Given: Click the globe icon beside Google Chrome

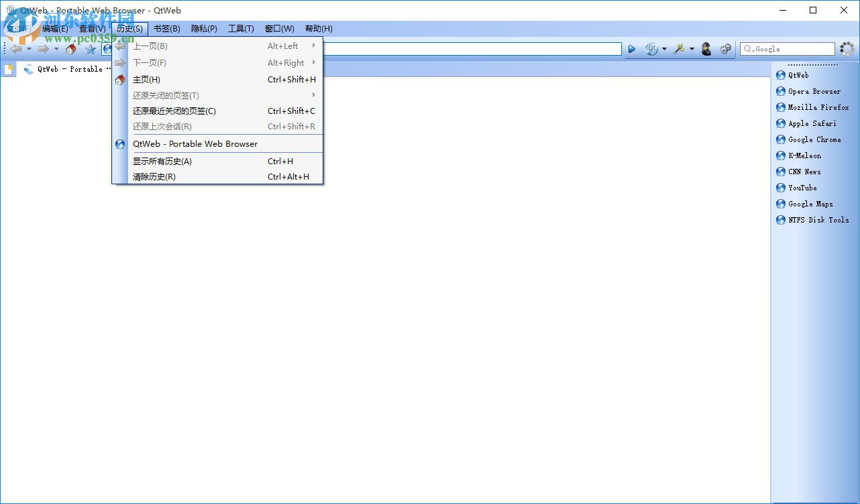Looking at the screenshot, I should [x=781, y=139].
